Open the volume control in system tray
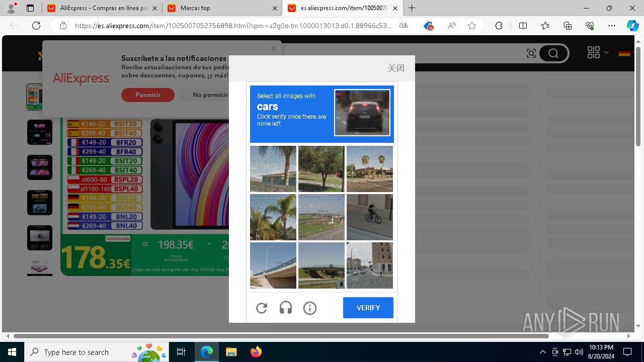644x362 pixels. click(x=579, y=352)
